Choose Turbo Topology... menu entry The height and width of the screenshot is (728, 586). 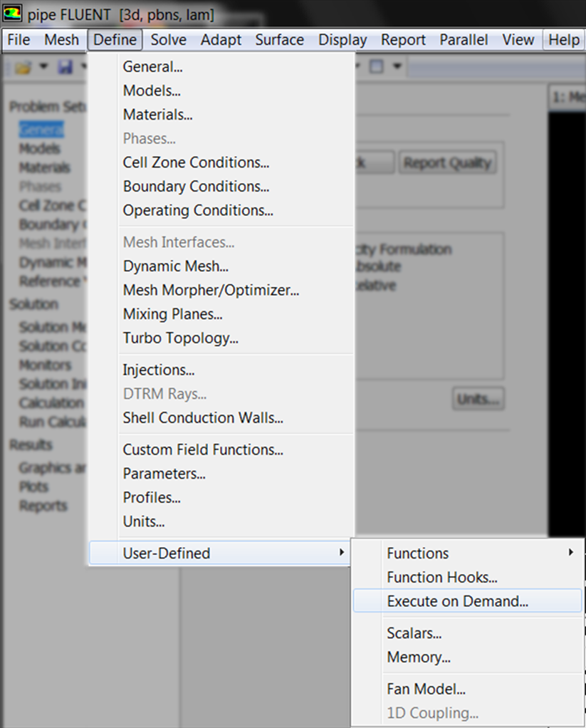(221, 338)
